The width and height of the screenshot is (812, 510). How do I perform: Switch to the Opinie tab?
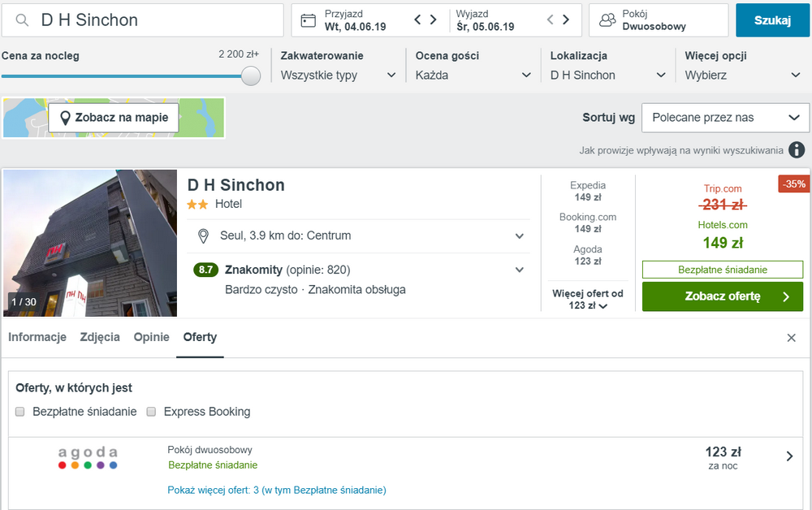pyautogui.click(x=151, y=337)
